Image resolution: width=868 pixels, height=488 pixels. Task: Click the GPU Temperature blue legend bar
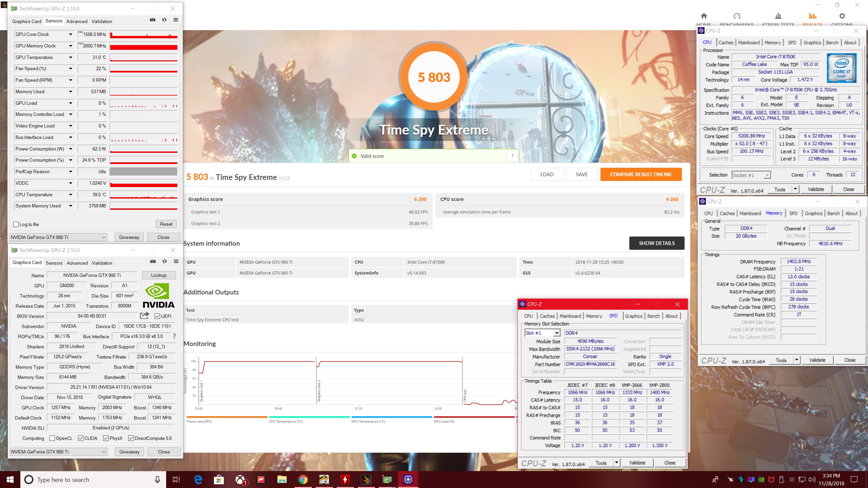(392, 417)
